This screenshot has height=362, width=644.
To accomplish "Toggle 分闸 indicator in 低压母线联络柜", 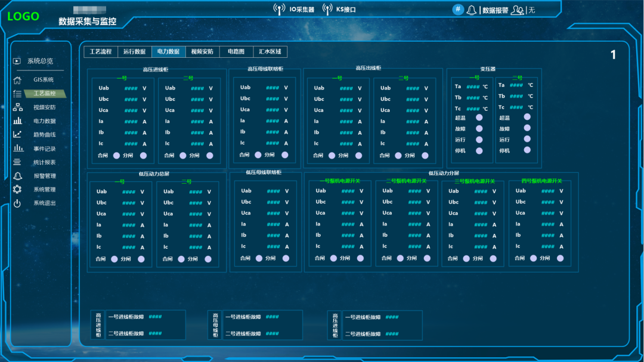I will click(x=286, y=258).
